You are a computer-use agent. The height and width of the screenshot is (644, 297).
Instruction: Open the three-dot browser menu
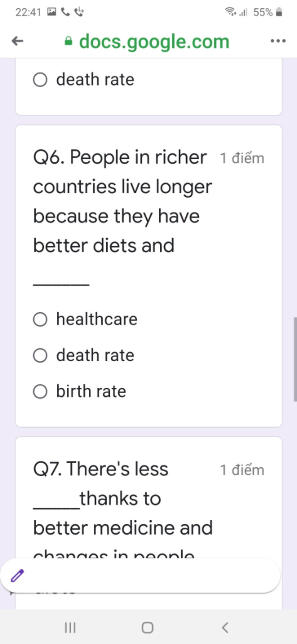[278, 41]
